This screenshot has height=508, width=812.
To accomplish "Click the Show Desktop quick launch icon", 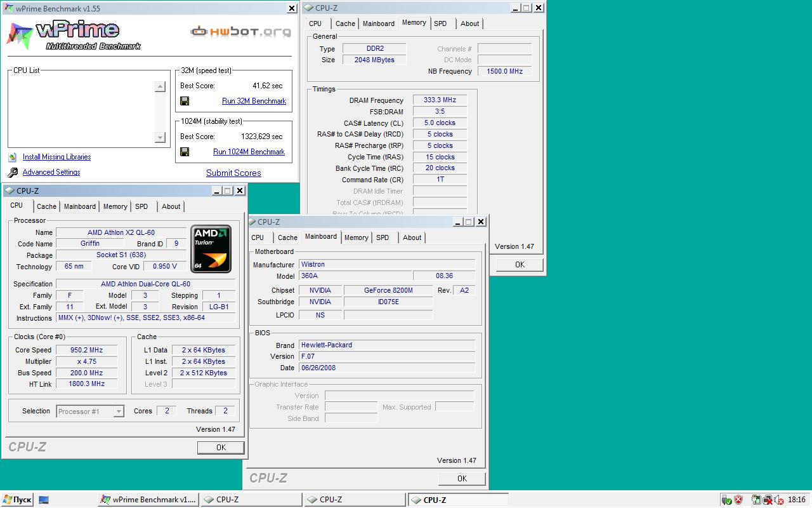I will point(44,500).
